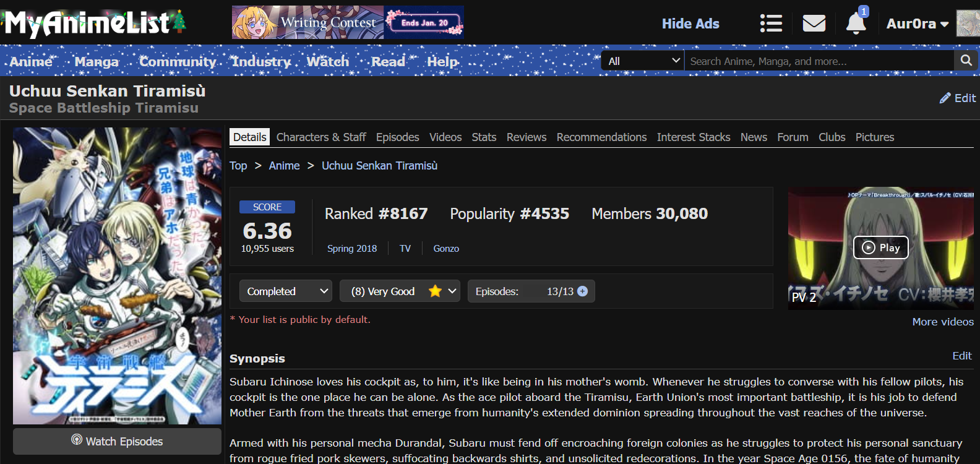980x464 pixels.
Task: Click Uchuu Senkan Tiramisù breadcrumb link
Action: pos(379,166)
